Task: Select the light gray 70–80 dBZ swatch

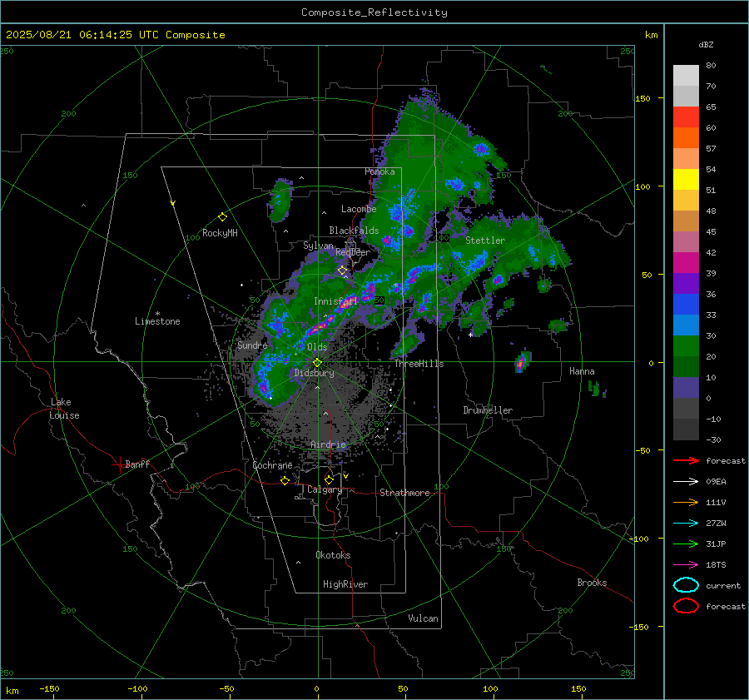Action: [x=686, y=75]
